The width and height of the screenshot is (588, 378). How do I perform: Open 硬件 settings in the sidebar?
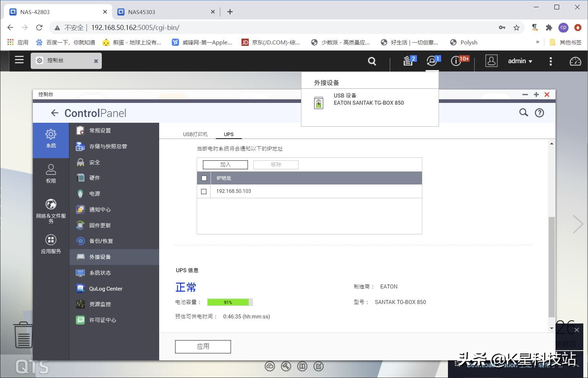(x=114, y=178)
